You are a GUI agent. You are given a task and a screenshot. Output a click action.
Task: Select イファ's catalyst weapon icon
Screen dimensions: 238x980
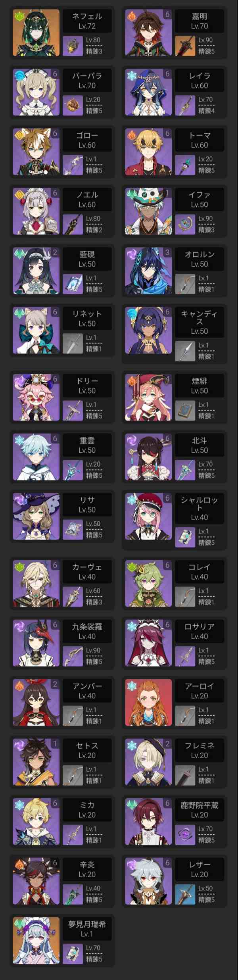[185, 225]
